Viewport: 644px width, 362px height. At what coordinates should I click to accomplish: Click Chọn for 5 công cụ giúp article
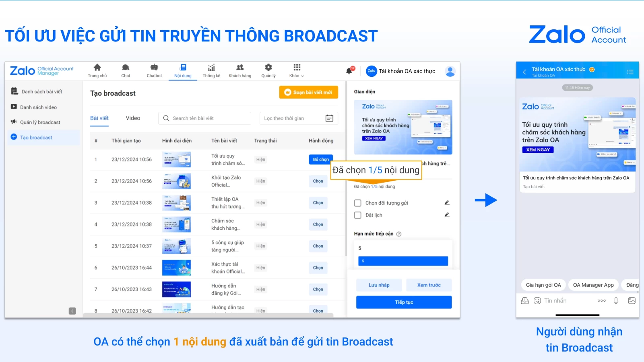318,246
